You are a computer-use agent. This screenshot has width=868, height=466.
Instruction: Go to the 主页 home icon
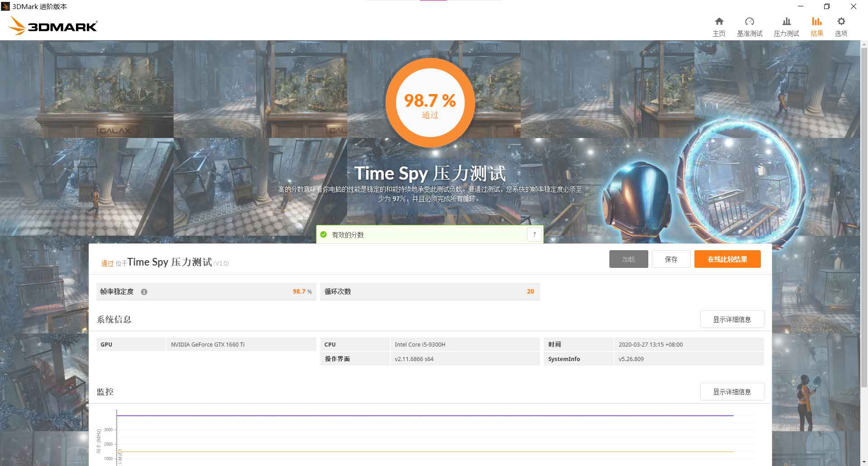(719, 21)
